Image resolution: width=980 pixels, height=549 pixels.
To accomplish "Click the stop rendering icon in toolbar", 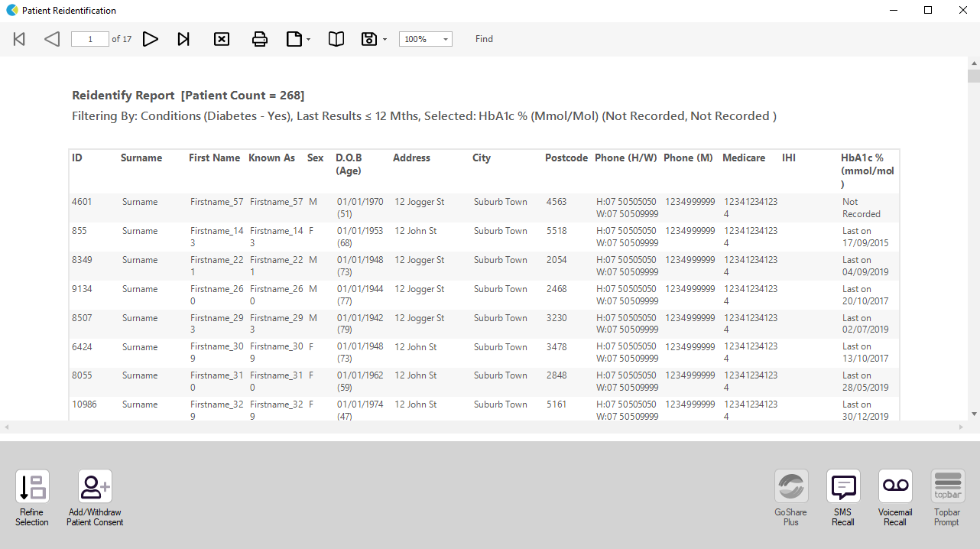I will [x=222, y=39].
